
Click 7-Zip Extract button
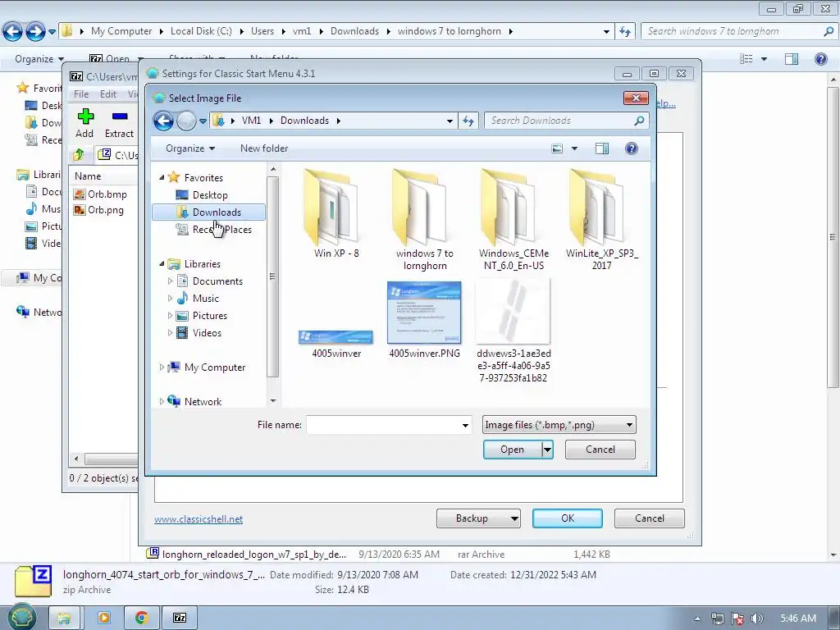click(x=119, y=123)
